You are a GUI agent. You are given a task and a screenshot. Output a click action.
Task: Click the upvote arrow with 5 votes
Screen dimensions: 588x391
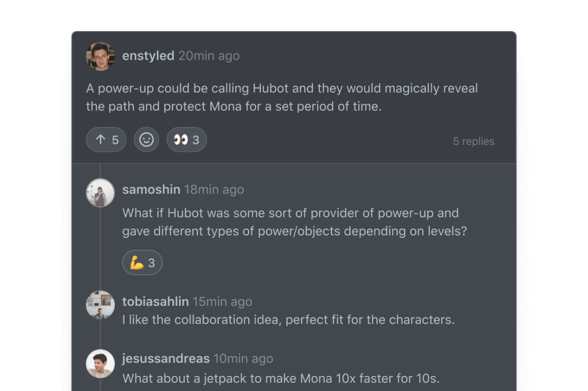pyautogui.click(x=106, y=140)
